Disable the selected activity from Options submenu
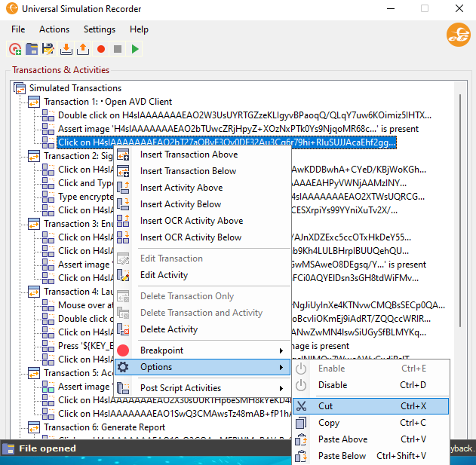This screenshot has width=476, height=465. point(333,385)
